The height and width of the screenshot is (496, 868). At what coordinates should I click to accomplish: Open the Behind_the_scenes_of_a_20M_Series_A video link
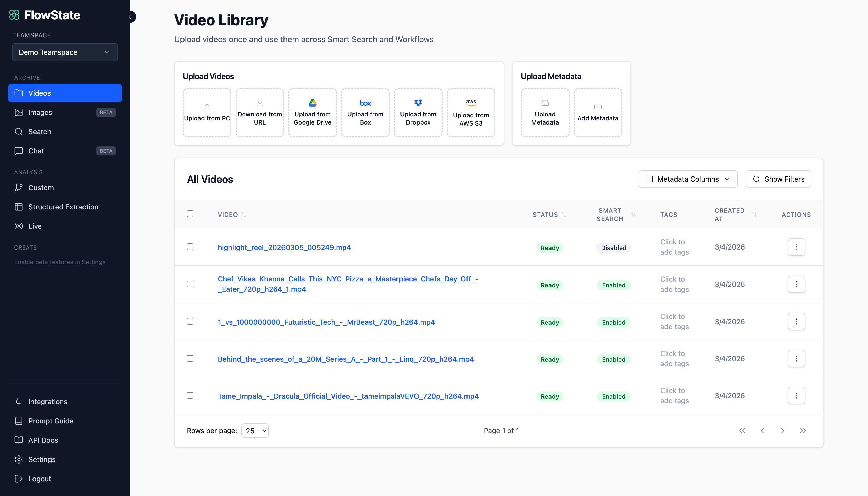[x=346, y=359]
